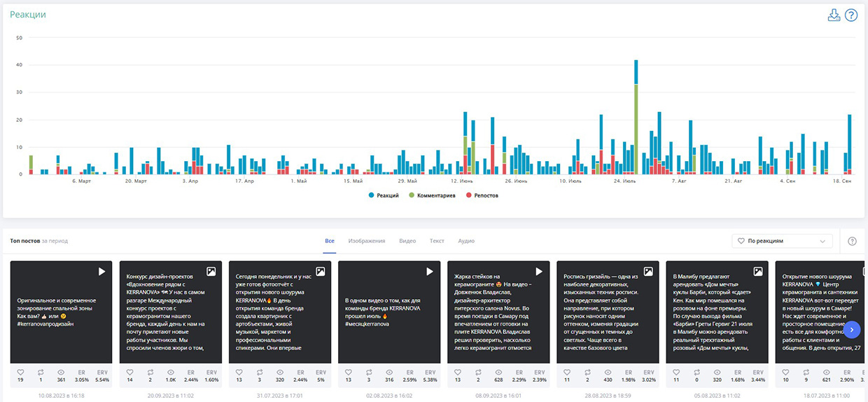
Task: Expand the По реакциям sort dropdown
Action: click(782, 241)
